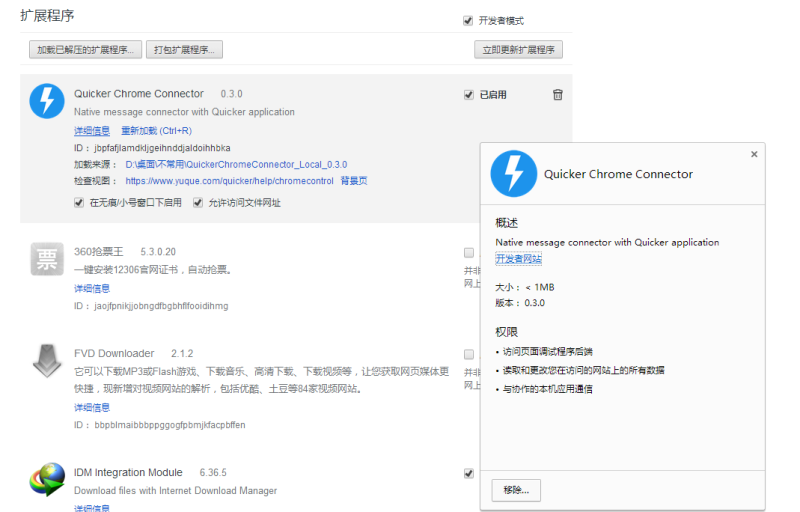
Task: Click the FVD Downloader arrow icon
Action: 47,361
